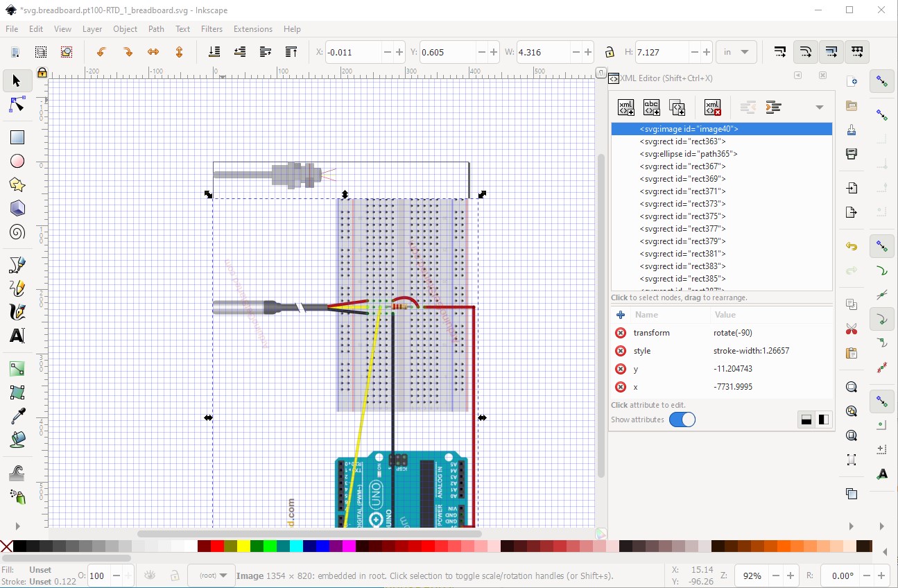Toggle the top snap enable button
Image resolution: width=898 pixels, height=588 pixels.
click(x=882, y=82)
